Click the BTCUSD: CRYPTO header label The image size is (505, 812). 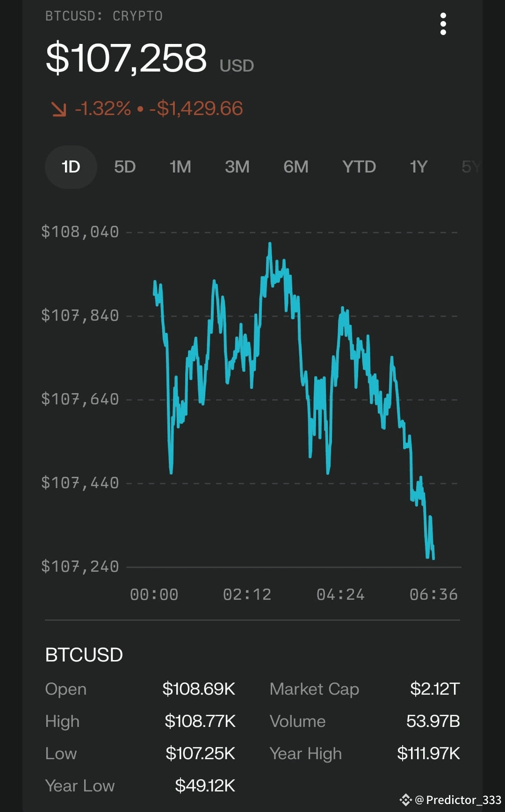104,16
